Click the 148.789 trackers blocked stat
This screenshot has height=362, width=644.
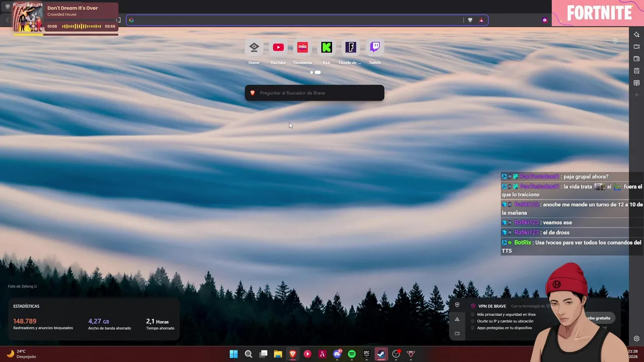[x=43, y=324]
